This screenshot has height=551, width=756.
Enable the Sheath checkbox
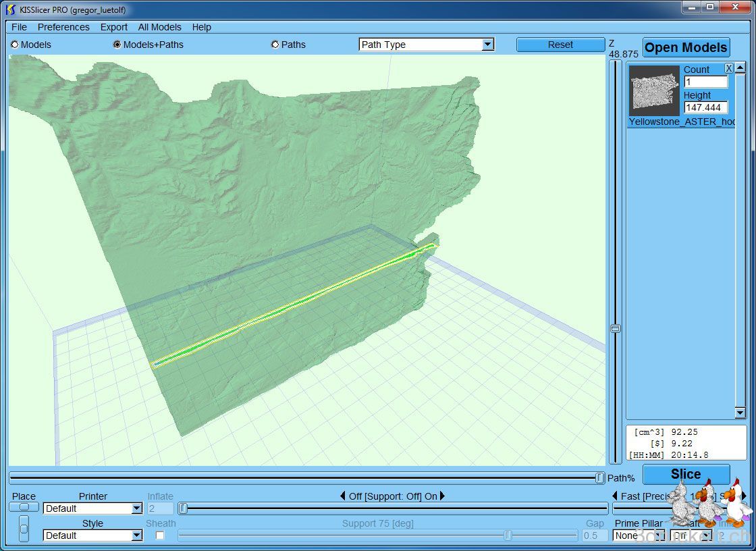click(x=160, y=535)
